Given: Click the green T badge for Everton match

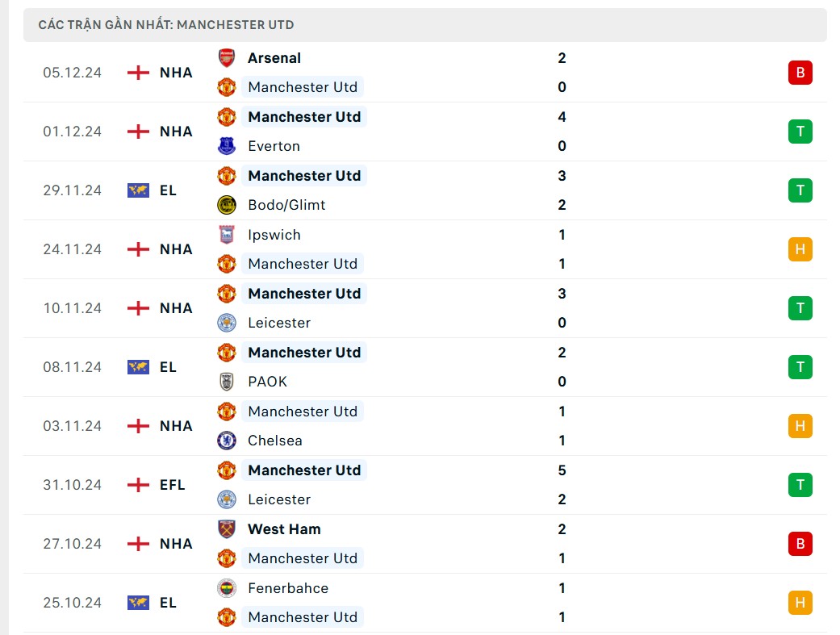Looking at the screenshot, I should [800, 132].
